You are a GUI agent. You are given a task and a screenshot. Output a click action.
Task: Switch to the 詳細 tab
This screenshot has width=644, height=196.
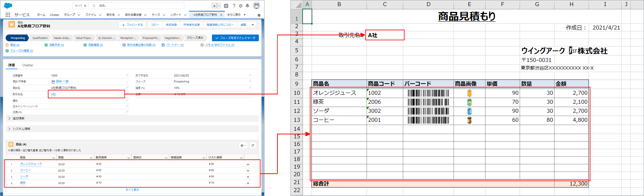[11, 65]
